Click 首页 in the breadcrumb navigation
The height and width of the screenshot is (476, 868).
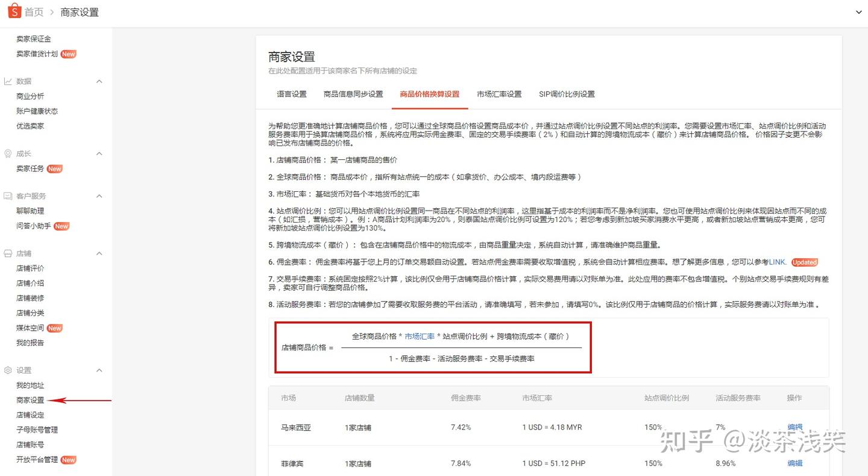point(33,11)
